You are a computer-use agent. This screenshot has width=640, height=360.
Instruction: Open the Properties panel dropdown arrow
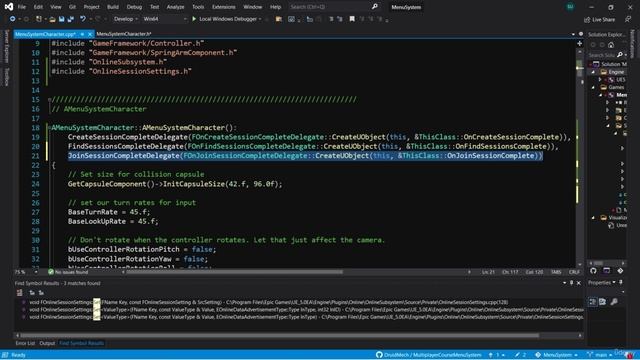[614, 282]
